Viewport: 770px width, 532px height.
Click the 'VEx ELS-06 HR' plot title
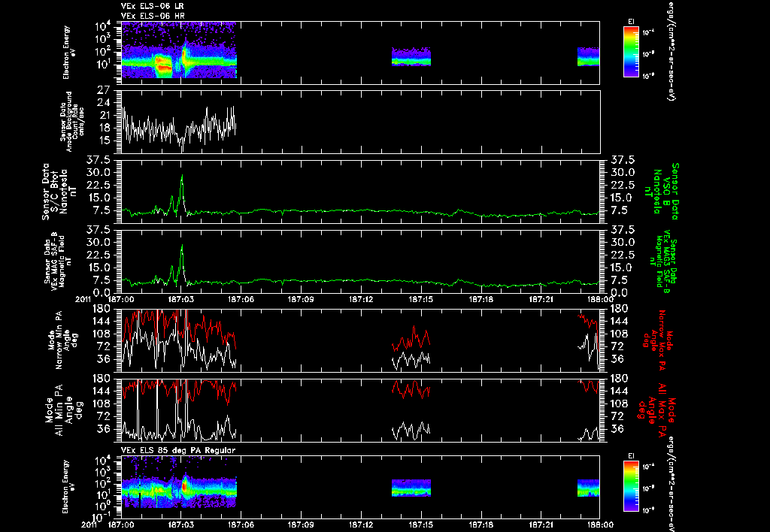tap(152, 17)
